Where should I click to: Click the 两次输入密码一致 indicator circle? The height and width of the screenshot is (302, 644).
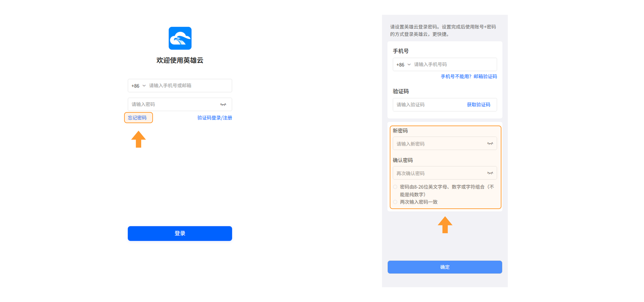(x=395, y=202)
